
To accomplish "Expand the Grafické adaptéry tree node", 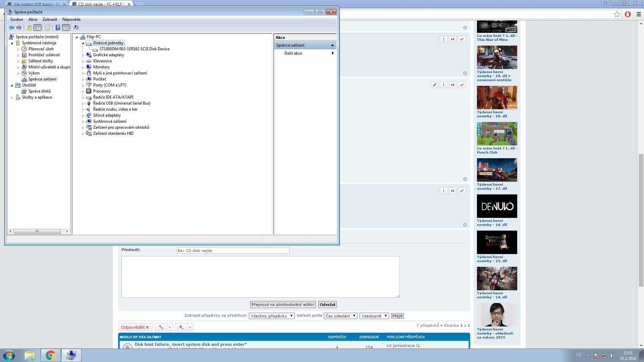I will pyautogui.click(x=83, y=55).
